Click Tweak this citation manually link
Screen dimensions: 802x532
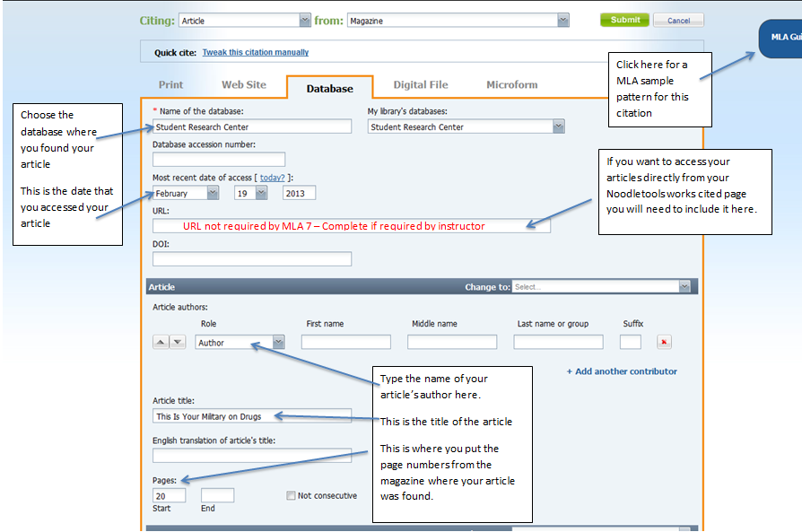pos(255,53)
